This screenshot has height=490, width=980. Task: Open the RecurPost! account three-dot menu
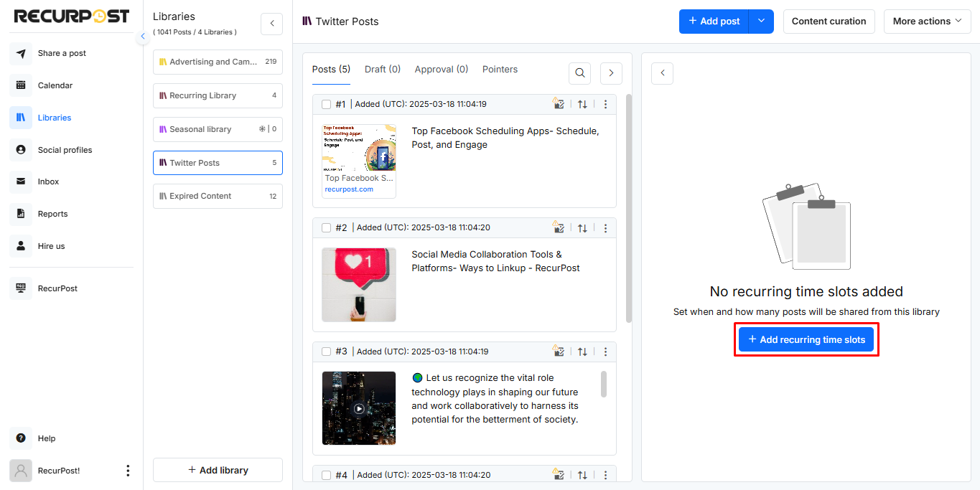[128, 471]
